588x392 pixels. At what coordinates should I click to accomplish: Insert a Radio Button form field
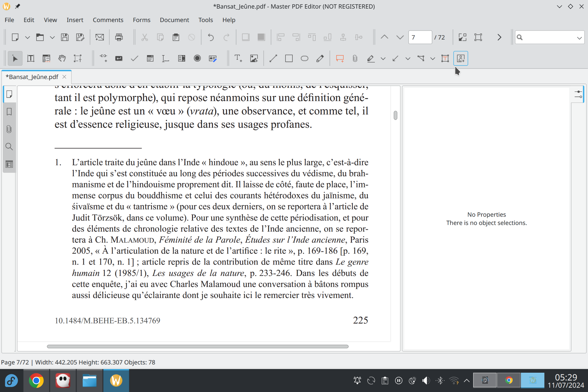coord(197,58)
